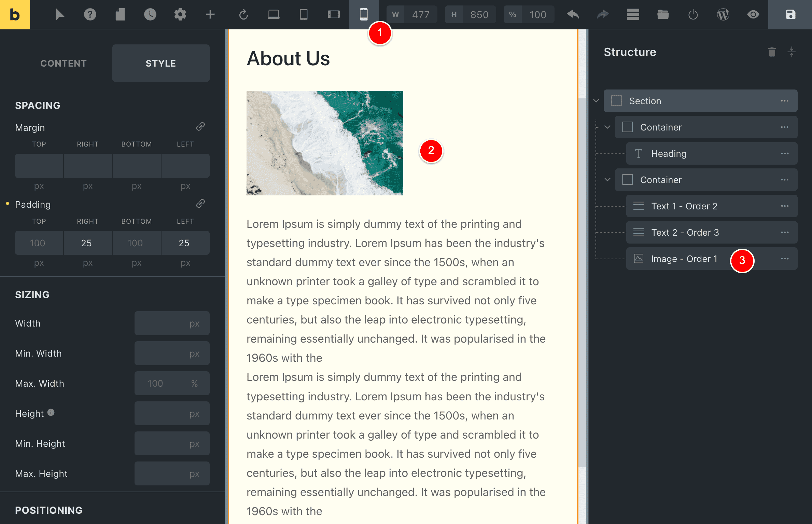
Task: Switch to the CONTENT tab
Action: click(64, 63)
